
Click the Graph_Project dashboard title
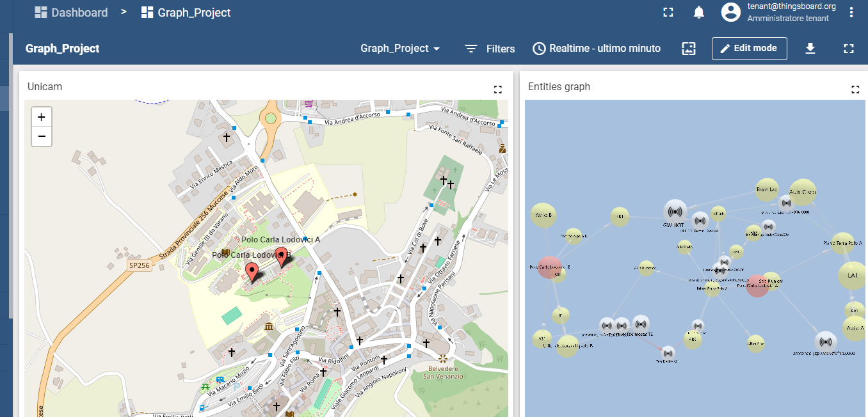[62, 48]
